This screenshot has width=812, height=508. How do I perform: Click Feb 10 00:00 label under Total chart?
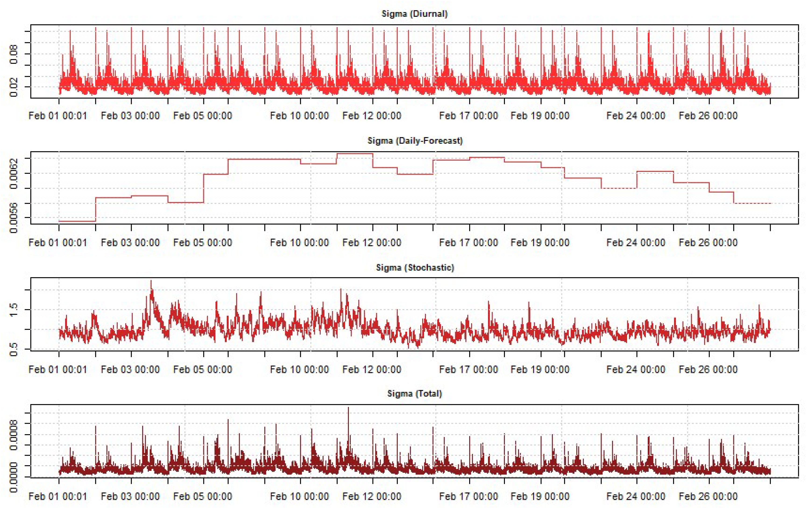tap(299, 496)
